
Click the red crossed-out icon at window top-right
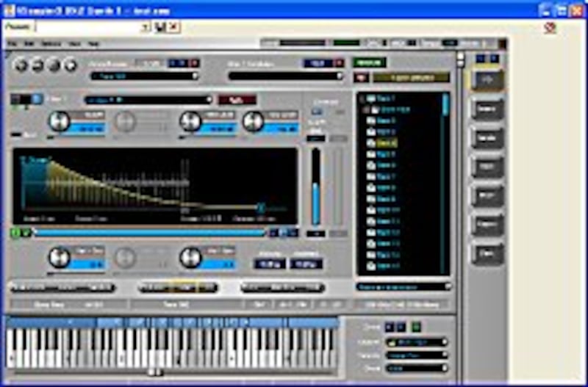click(x=550, y=28)
